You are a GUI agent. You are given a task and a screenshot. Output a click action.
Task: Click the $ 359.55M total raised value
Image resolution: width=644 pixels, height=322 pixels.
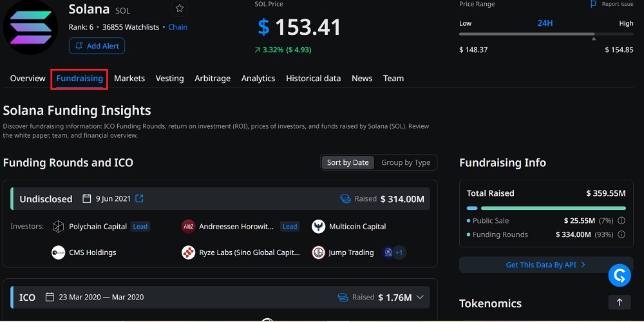point(606,193)
